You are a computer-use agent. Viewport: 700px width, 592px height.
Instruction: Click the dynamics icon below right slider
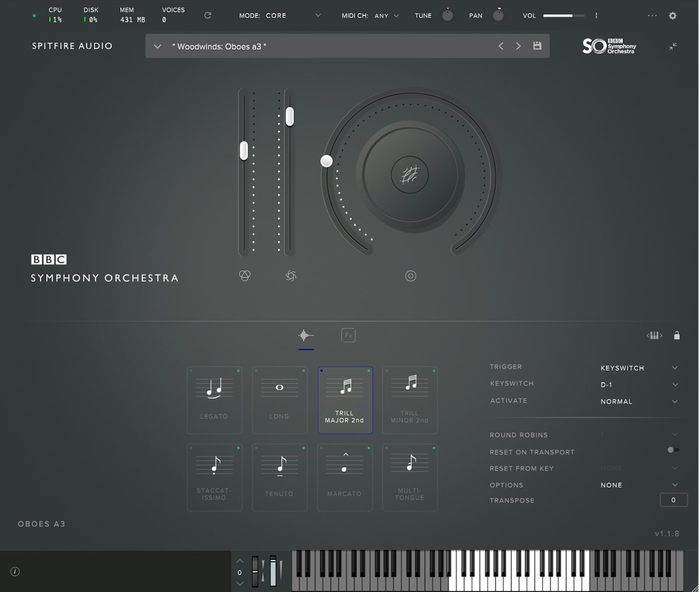(x=290, y=276)
